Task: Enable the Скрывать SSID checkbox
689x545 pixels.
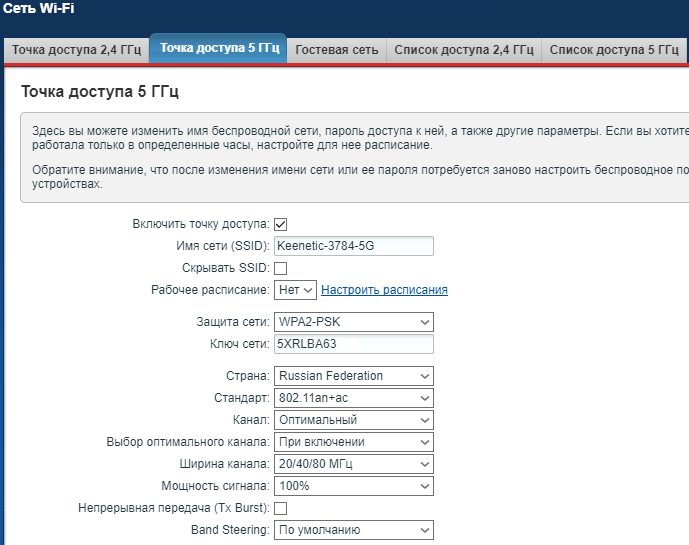Action: [x=281, y=268]
